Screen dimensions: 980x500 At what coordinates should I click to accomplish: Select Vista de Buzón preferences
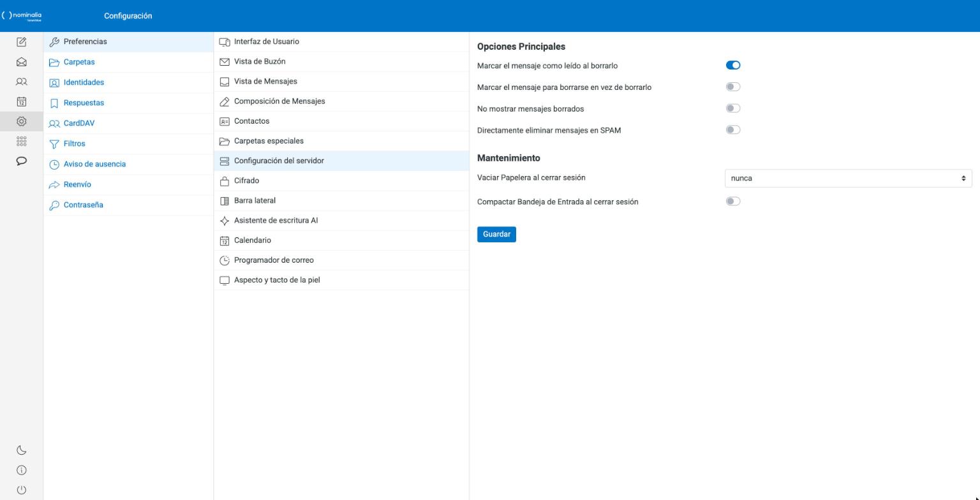(x=341, y=61)
